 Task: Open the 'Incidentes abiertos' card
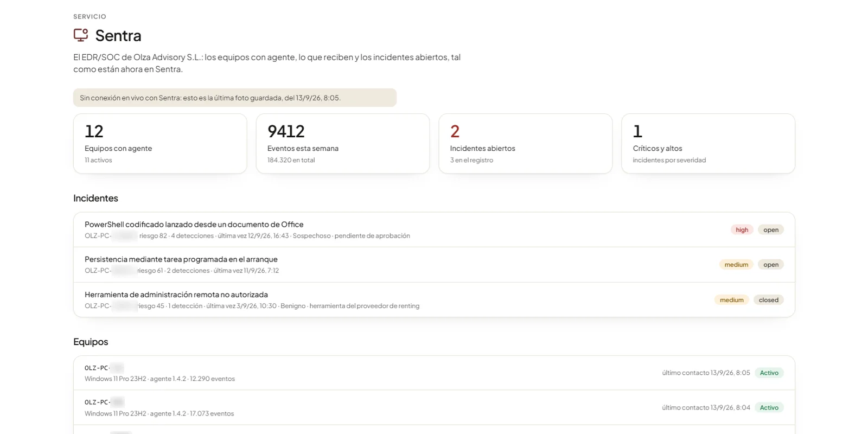[526, 144]
